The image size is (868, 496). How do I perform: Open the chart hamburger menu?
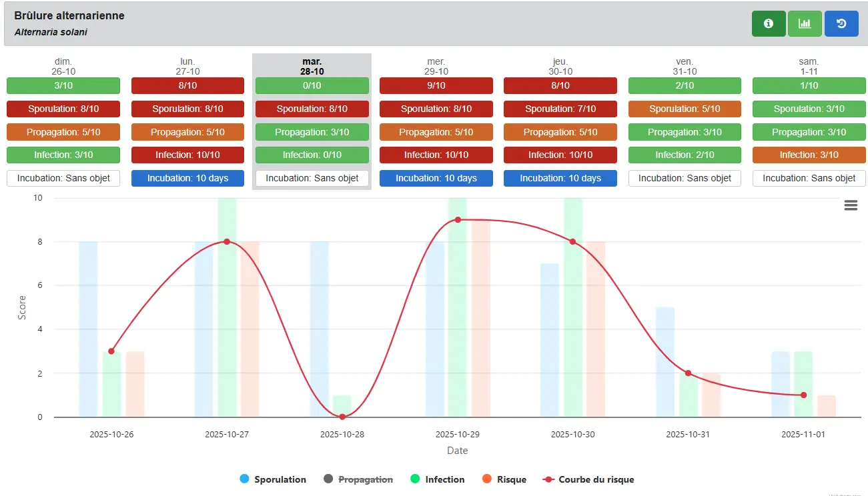pos(851,205)
